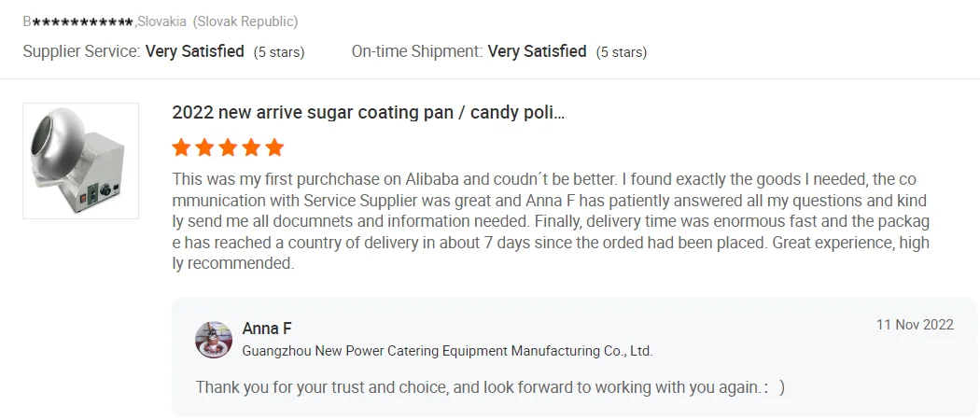Click the Slovakia (Slovak Republic) country text

tap(218, 21)
